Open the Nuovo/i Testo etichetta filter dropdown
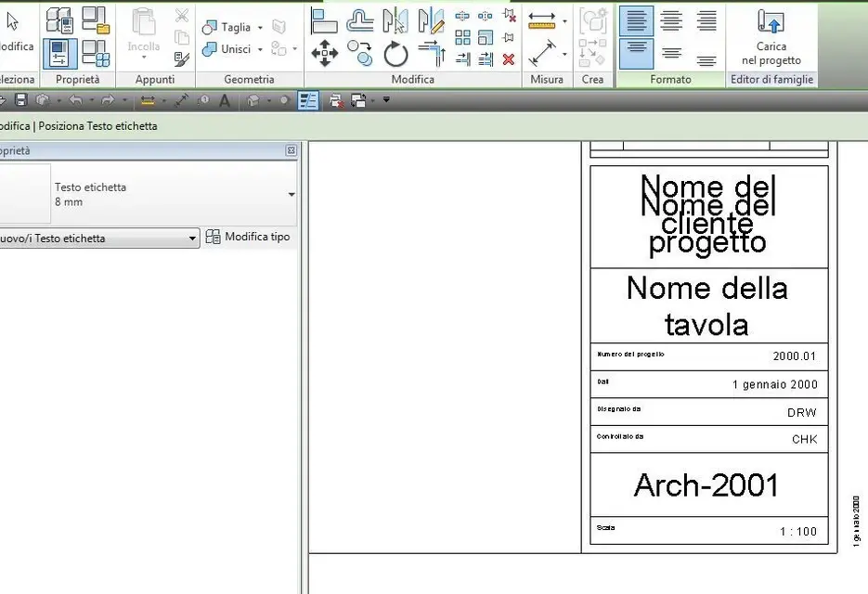 98,239
